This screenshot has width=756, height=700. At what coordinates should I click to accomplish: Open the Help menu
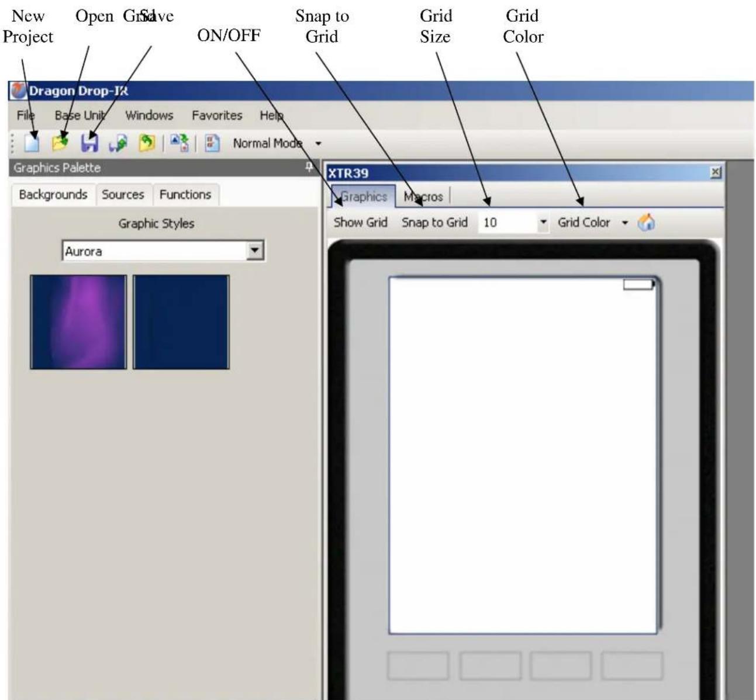(271, 115)
